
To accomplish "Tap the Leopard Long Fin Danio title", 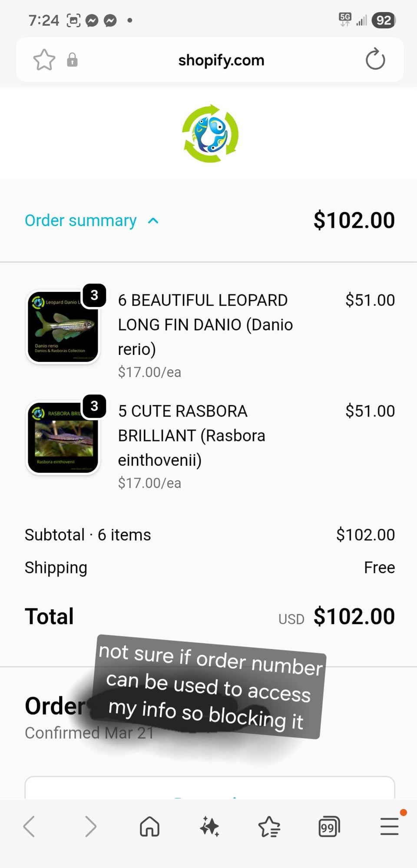I will [205, 324].
